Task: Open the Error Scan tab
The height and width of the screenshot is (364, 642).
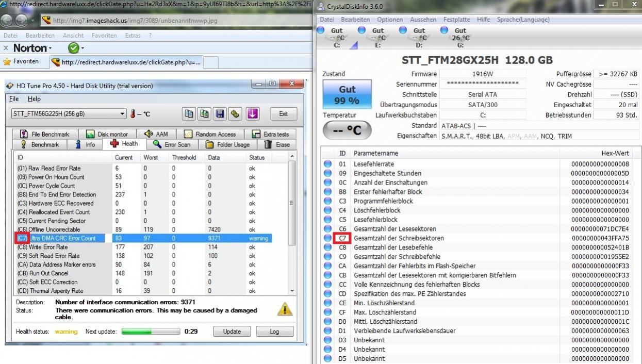Action: tap(172, 144)
